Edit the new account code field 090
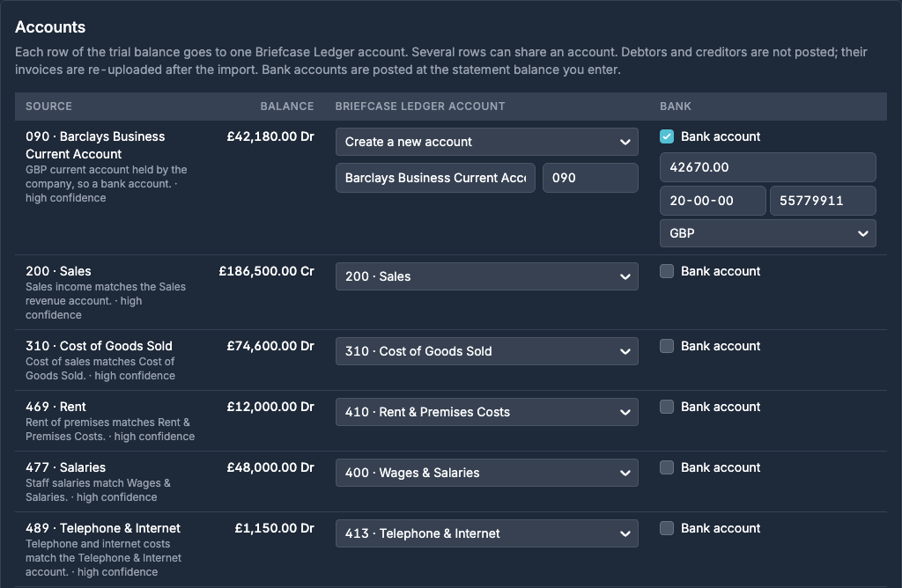Image resolution: width=902 pixels, height=588 pixels. pos(590,178)
